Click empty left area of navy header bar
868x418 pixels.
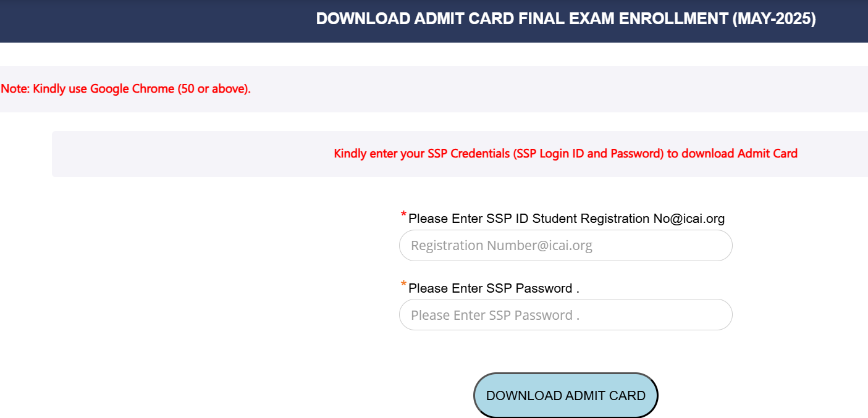tap(124, 21)
